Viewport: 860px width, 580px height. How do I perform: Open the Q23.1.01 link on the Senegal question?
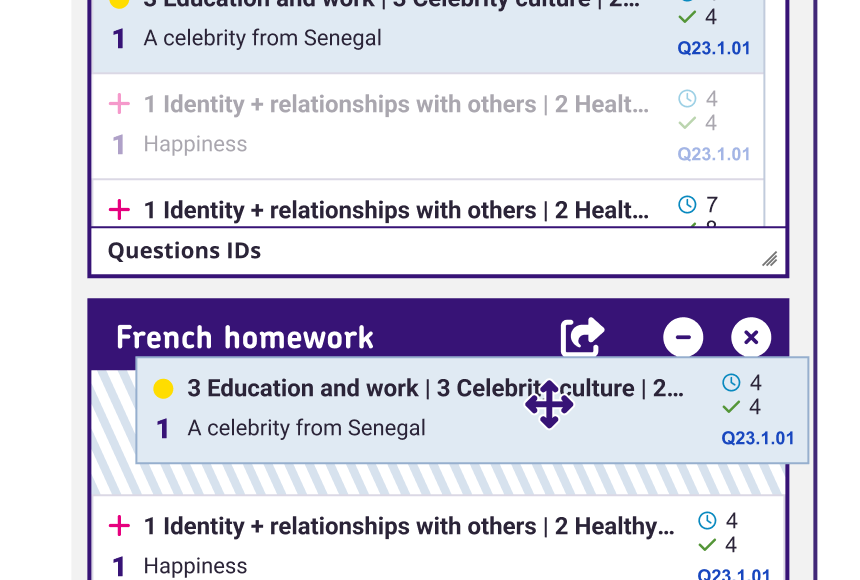713,48
